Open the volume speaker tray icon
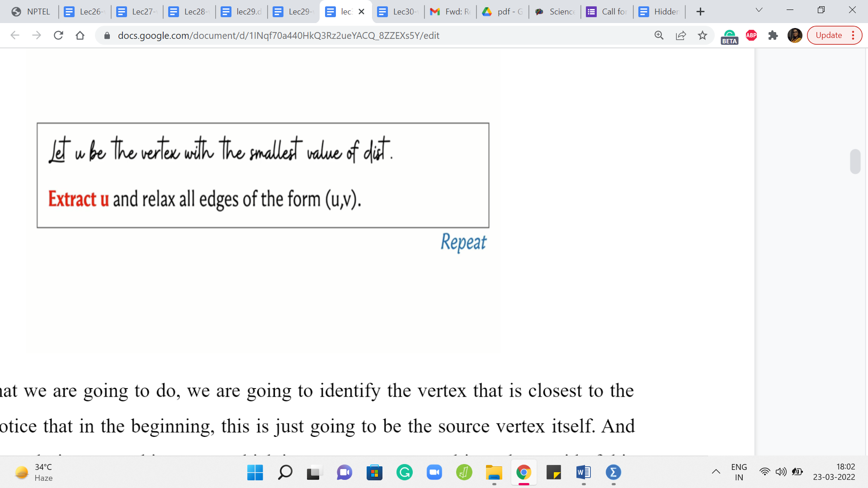 pos(781,472)
